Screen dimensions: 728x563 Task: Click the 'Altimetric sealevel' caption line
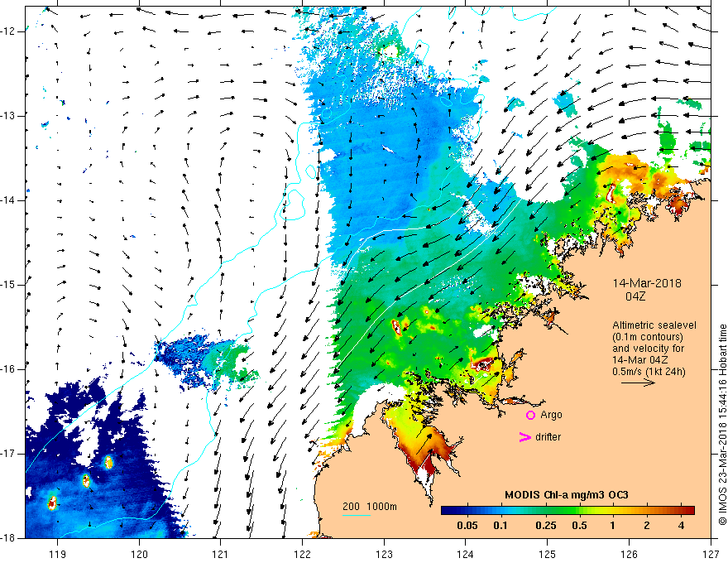click(654, 325)
